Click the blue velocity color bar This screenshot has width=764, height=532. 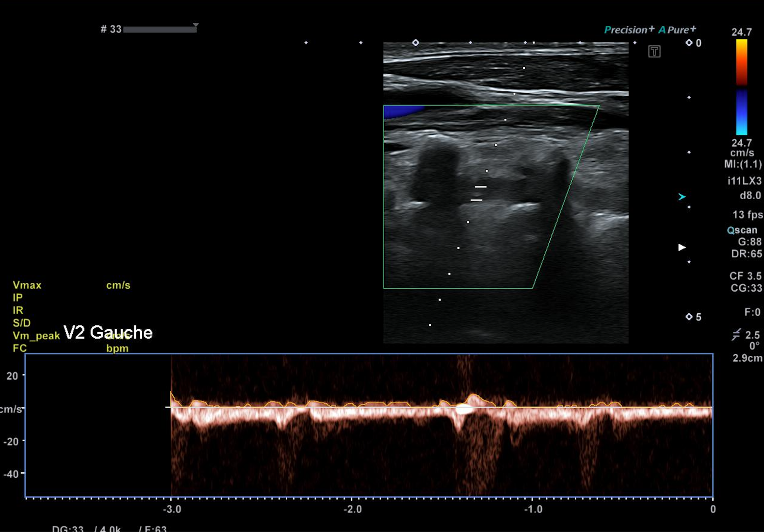[741, 112]
